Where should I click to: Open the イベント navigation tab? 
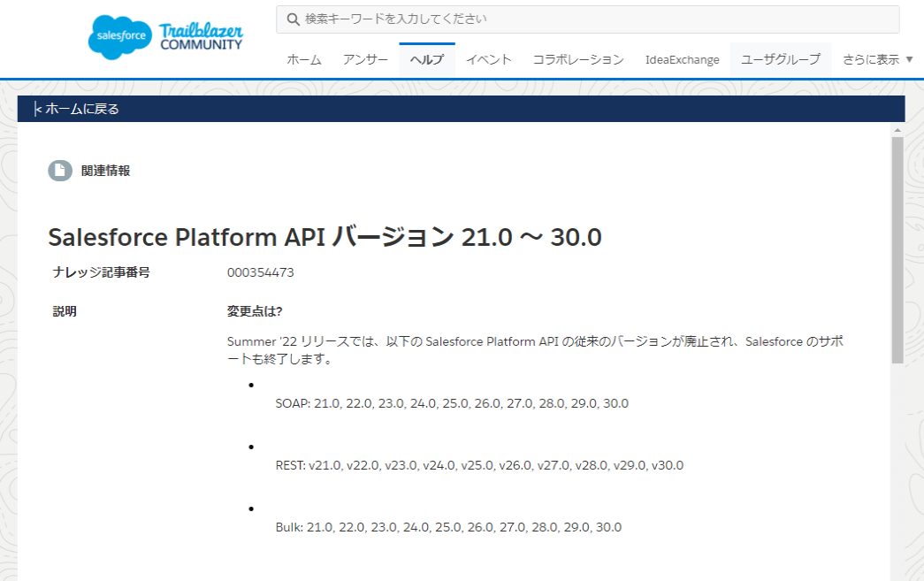click(488, 59)
